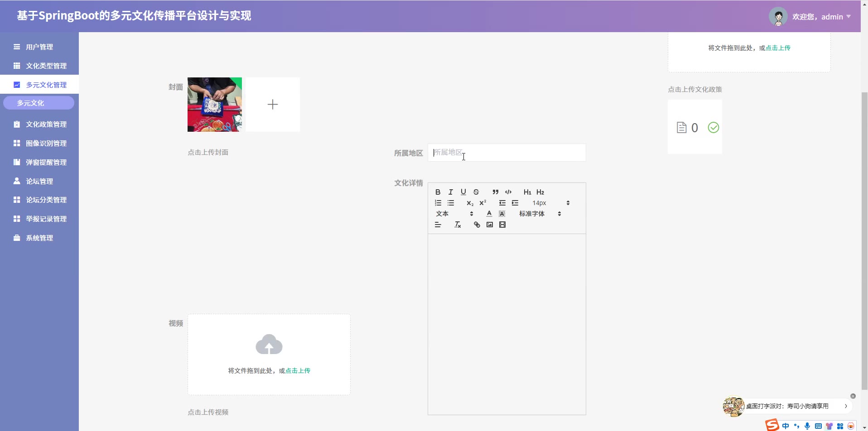The width and height of the screenshot is (868, 431).
Task: Apply subscript formatting
Action: 470,203
